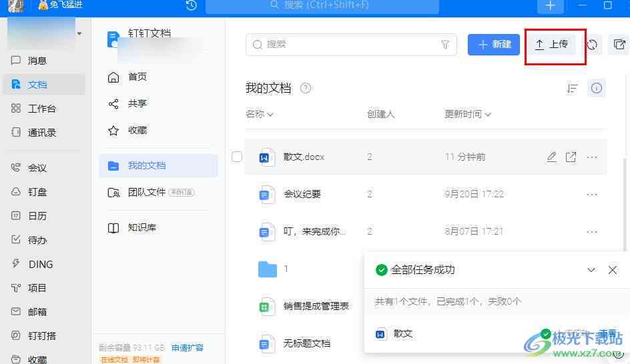Click the 申请扩容 link
Screen dimensions: 630x364
[x=188, y=347]
